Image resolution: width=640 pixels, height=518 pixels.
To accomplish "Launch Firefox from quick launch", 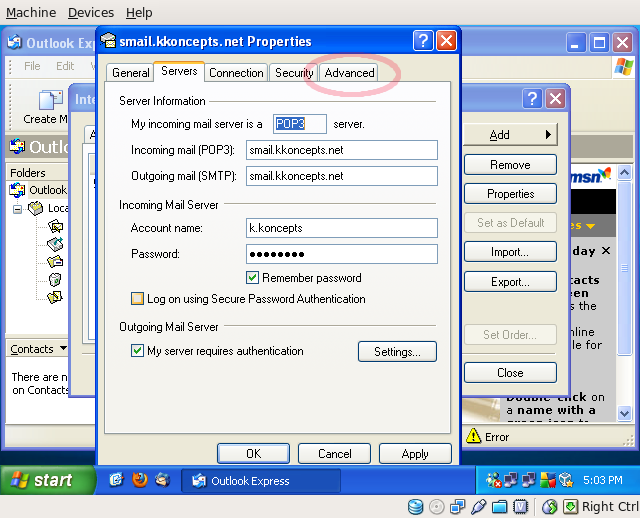I will click(x=140, y=480).
